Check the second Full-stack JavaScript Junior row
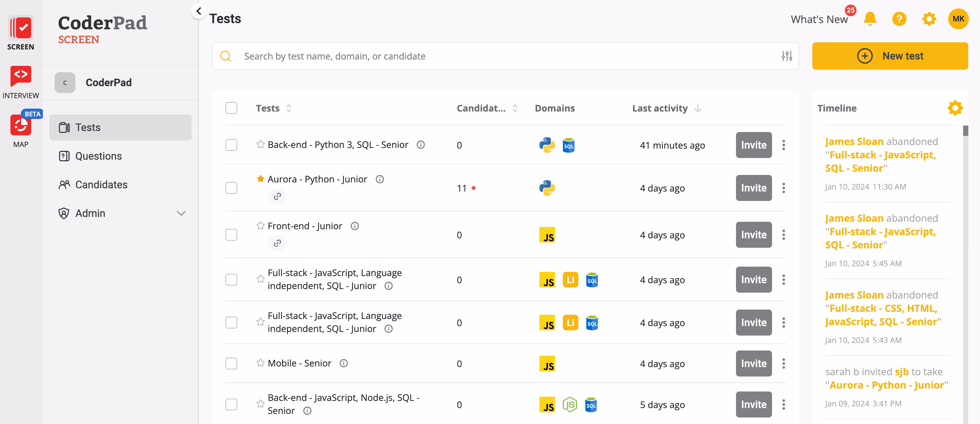 tap(231, 322)
